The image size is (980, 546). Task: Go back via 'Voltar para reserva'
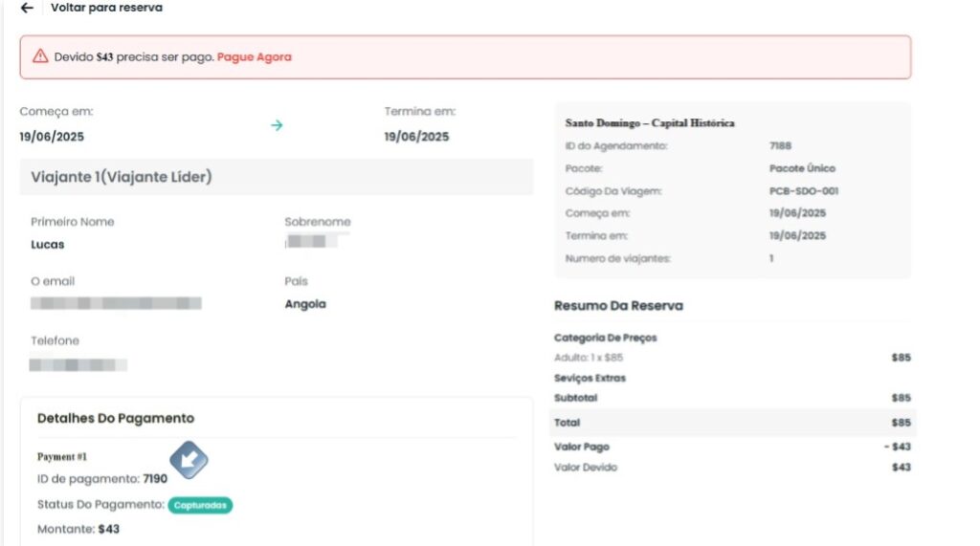[x=106, y=8]
